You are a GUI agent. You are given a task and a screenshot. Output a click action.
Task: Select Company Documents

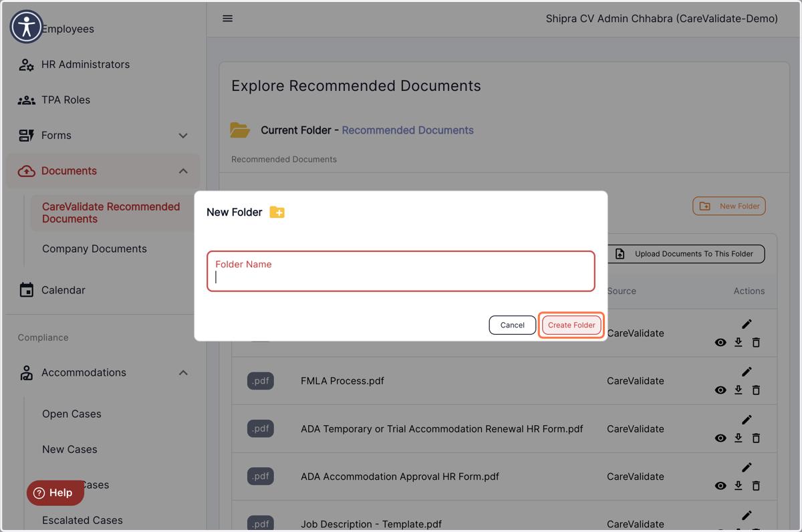(x=94, y=249)
